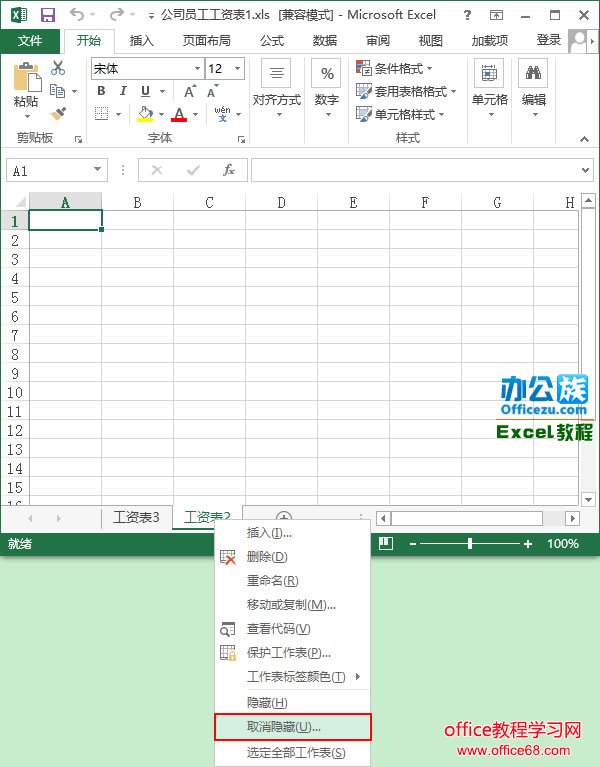600x767 pixels.
Task: Click inside the A1 name box
Action: tap(48, 171)
